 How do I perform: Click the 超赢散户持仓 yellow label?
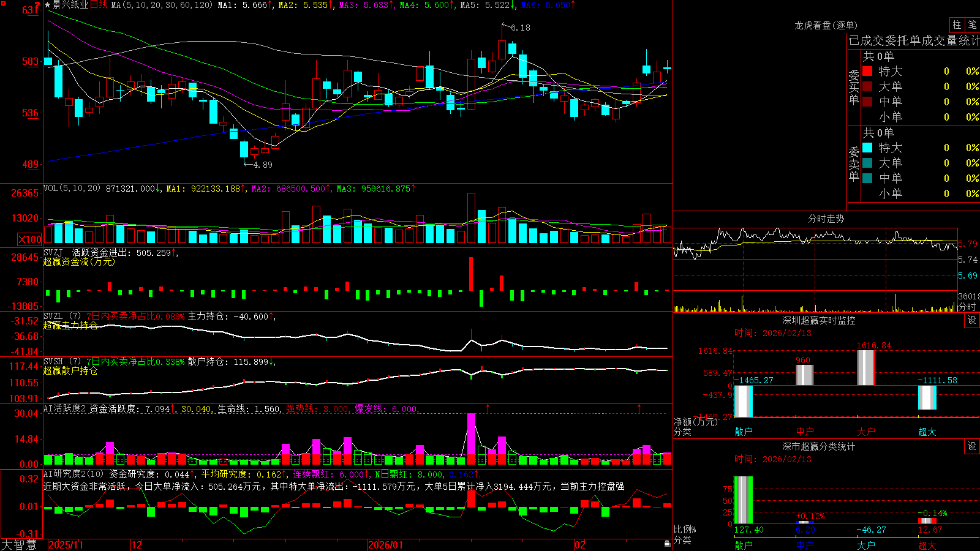70,370
